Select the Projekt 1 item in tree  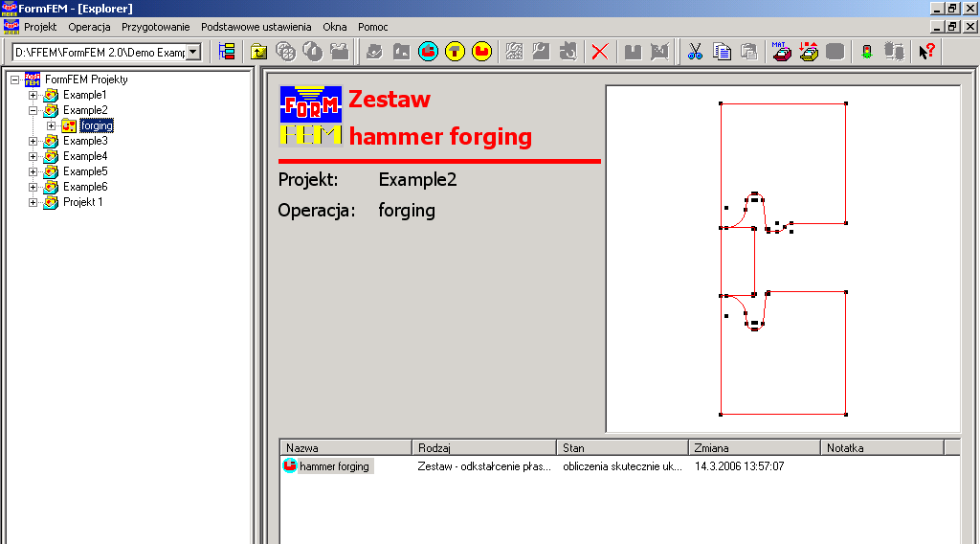tap(83, 202)
